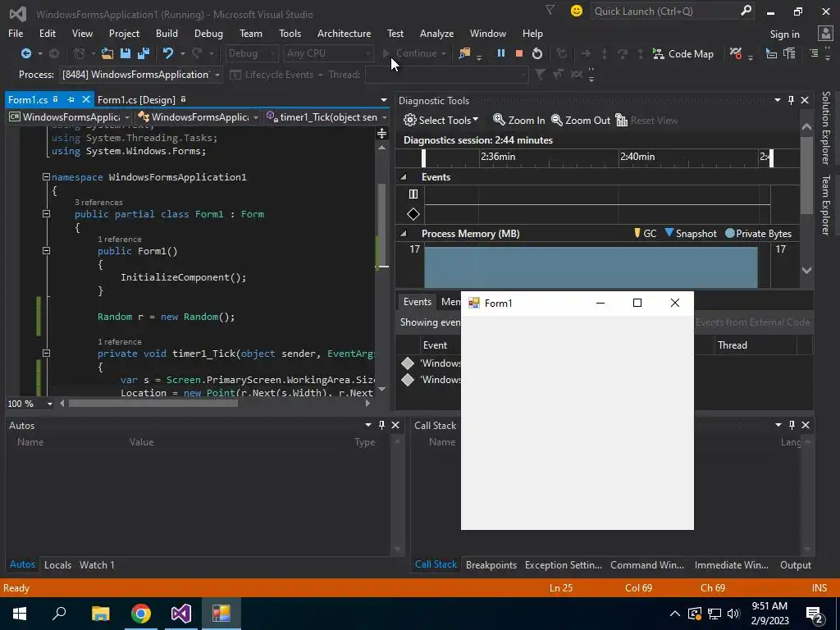Open File Explorer from the taskbar

(101, 614)
